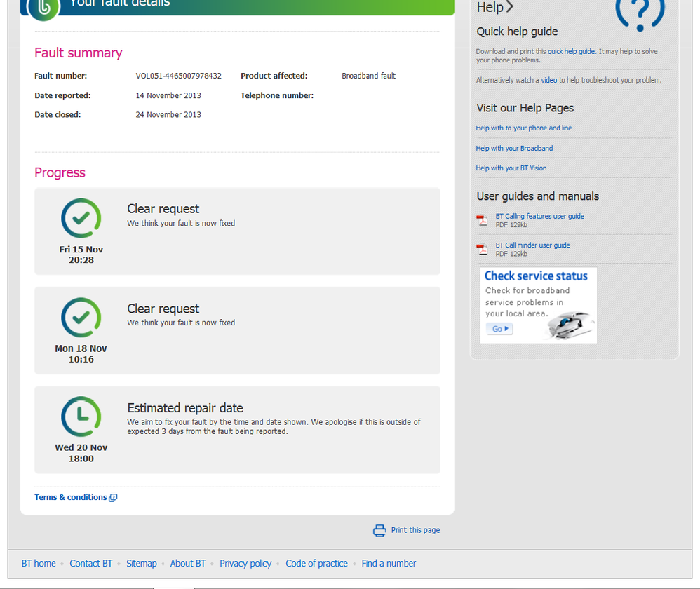The width and height of the screenshot is (700, 589).
Task: Click the Telephone number label
Action: [277, 95]
